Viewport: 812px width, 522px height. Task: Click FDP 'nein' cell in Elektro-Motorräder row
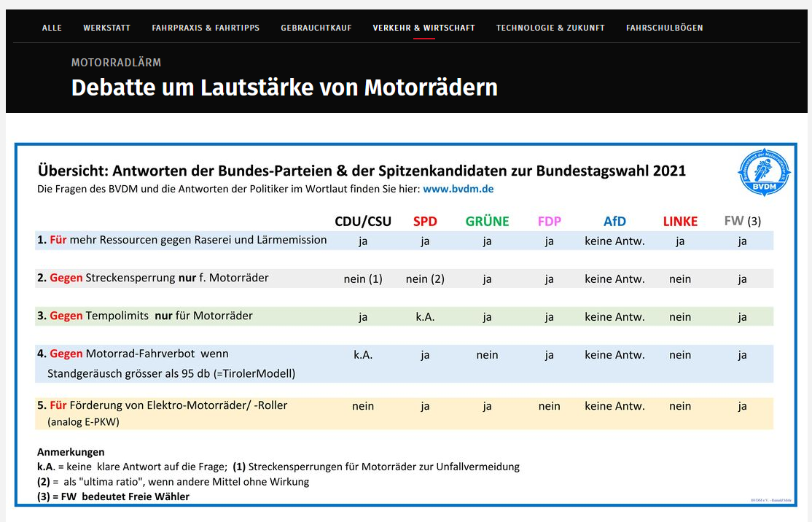point(550,407)
